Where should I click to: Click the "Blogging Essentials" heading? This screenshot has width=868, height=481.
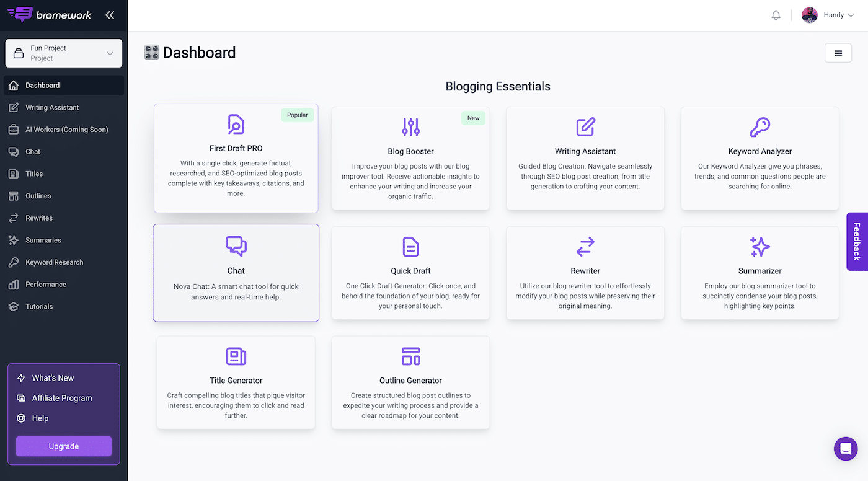tap(498, 87)
